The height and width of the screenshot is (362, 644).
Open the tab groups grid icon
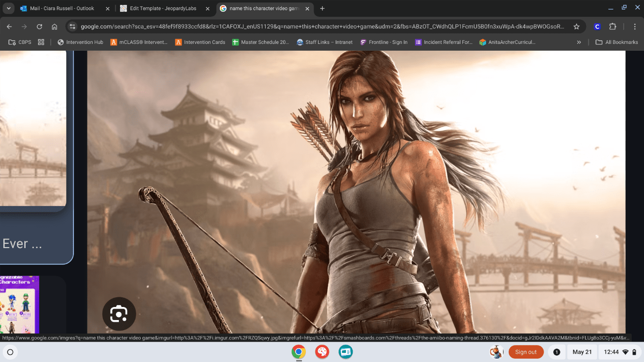tap(41, 42)
